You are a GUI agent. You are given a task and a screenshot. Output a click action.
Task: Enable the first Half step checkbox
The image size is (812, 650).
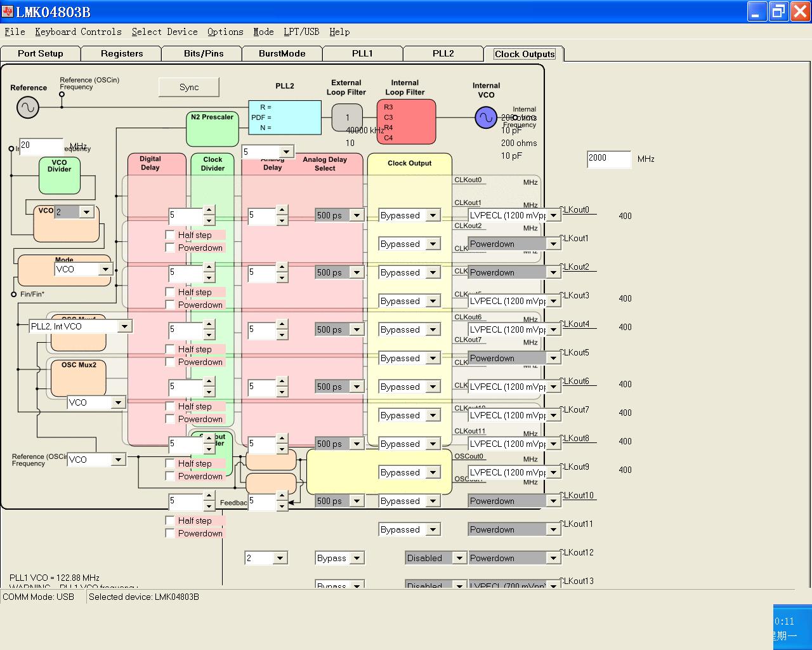pos(169,235)
